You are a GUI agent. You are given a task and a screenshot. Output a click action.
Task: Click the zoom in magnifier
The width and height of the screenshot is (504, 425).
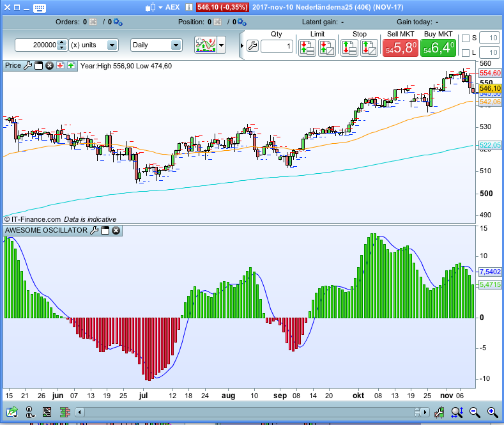coord(493,412)
